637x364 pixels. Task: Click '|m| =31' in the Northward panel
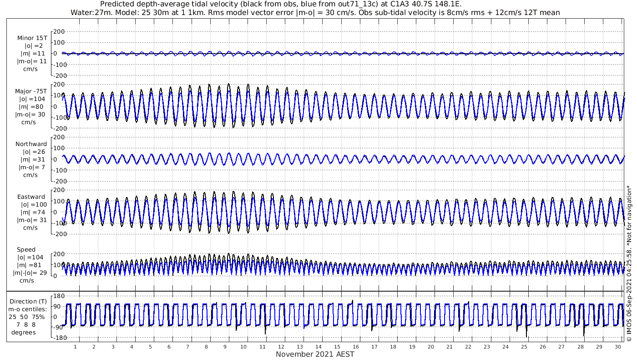pos(32,160)
